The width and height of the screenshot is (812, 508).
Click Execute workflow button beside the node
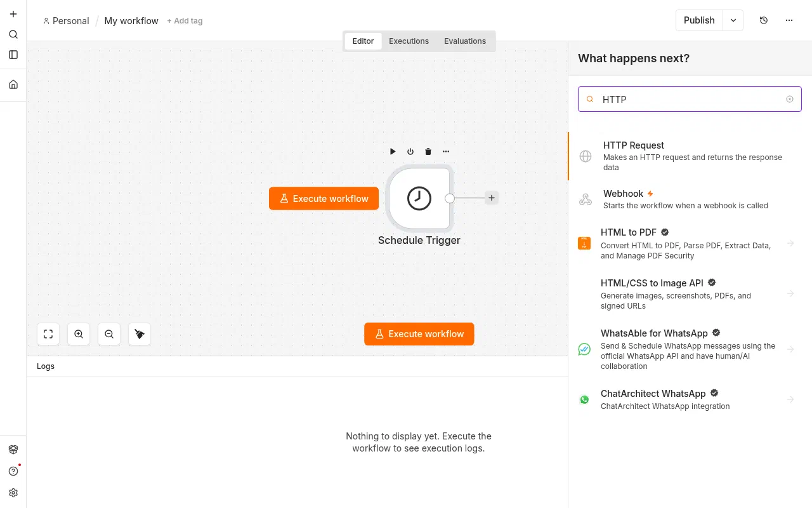(324, 199)
